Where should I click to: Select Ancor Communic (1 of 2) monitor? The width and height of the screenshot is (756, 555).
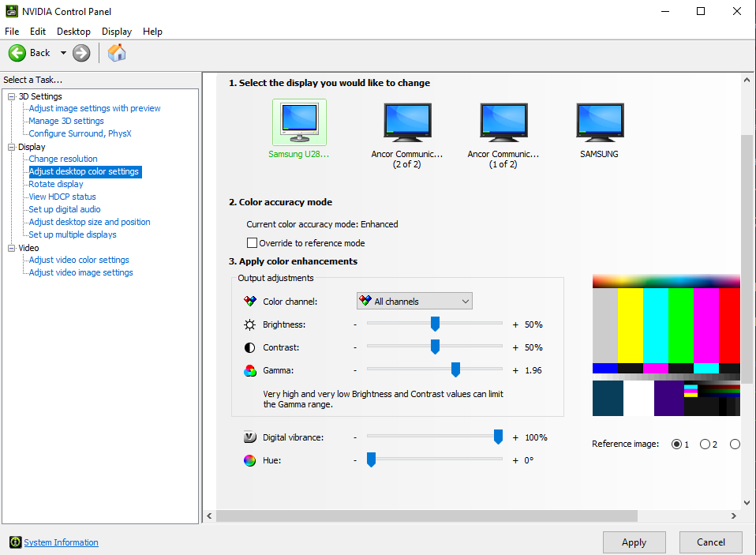click(503, 122)
